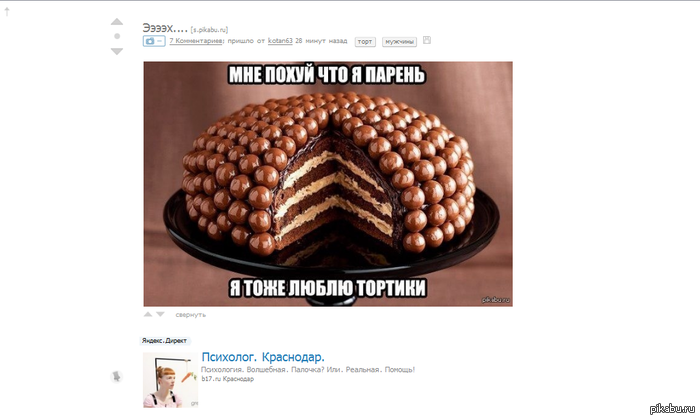Open the s.pikabu.ru source link
The height and width of the screenshot is (420, 700).
(x=209, y=30)
